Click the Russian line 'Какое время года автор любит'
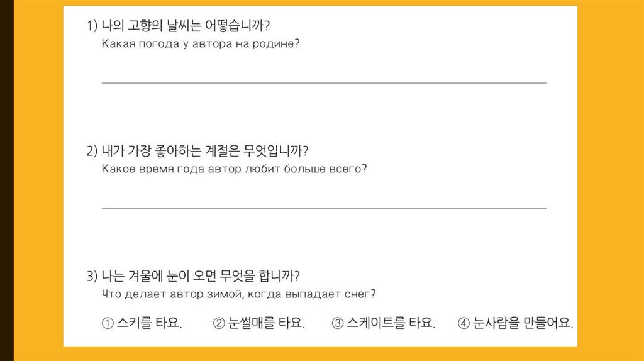This screenshot has width=644, height=361. [233, 170]
